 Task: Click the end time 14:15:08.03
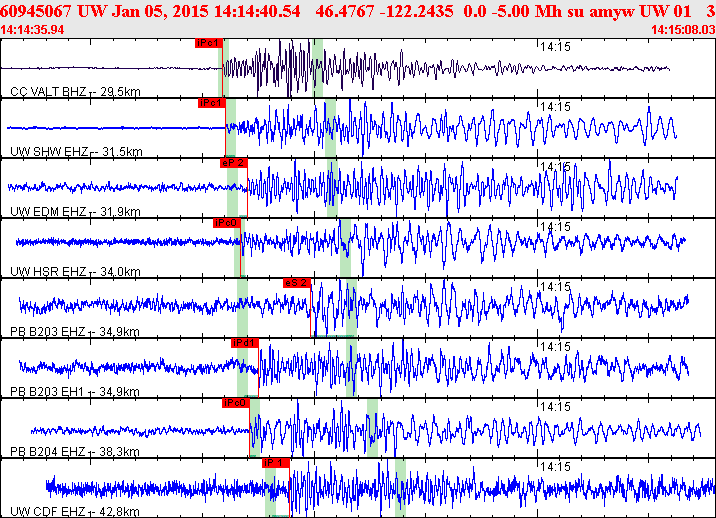pyautogui.click(x=683, y=30)
